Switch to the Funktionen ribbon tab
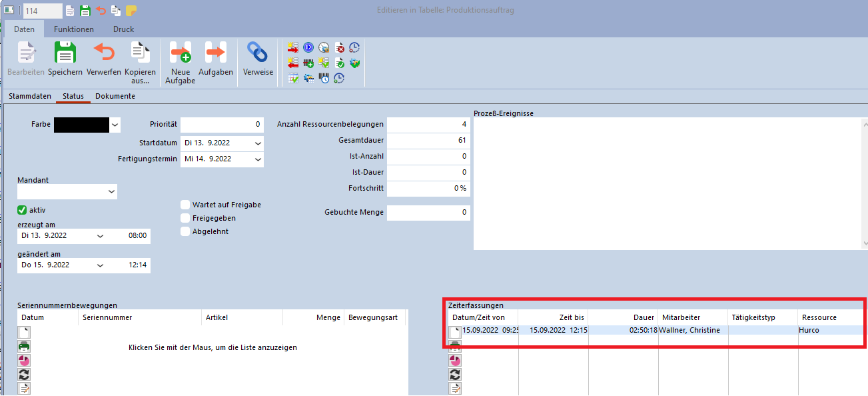 click(74, 29)
